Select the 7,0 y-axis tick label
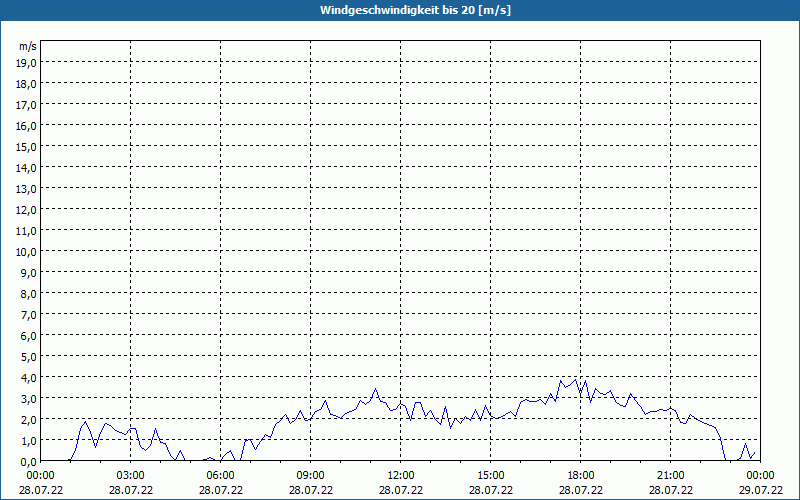Viewport: 800px width, 500px height. [26, 314]
